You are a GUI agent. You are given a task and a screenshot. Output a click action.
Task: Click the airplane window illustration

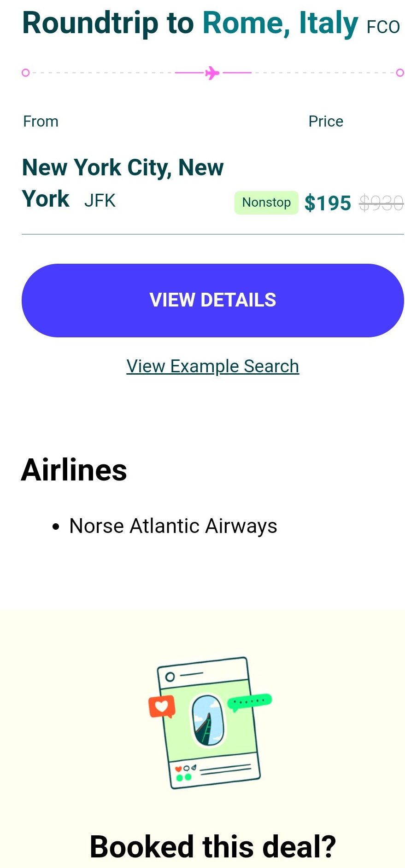208,720
